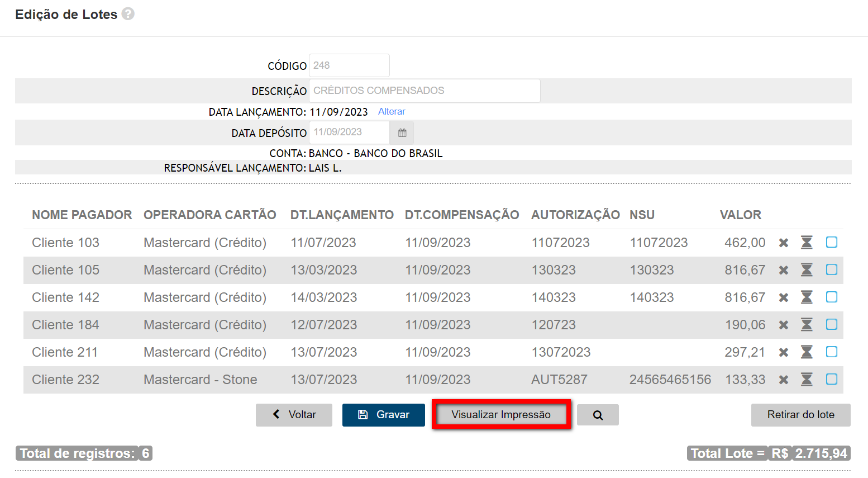868x478 pixels.
Task: Click the Descrição text field
Action: (424, 91)
